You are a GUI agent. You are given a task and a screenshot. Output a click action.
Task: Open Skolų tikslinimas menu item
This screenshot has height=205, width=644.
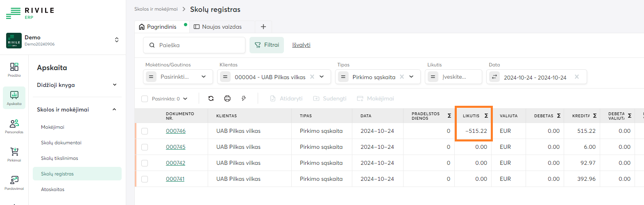tap(59, 158)
